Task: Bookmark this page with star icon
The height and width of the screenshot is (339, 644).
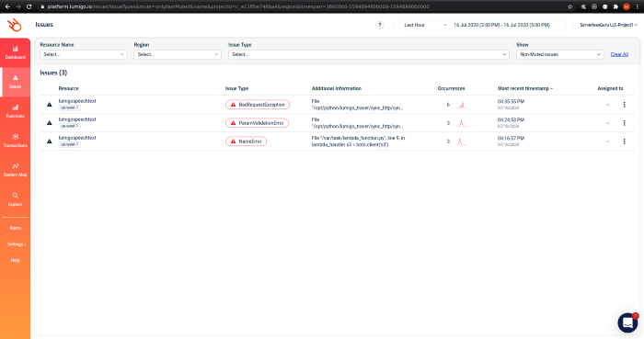Action: 569,6
